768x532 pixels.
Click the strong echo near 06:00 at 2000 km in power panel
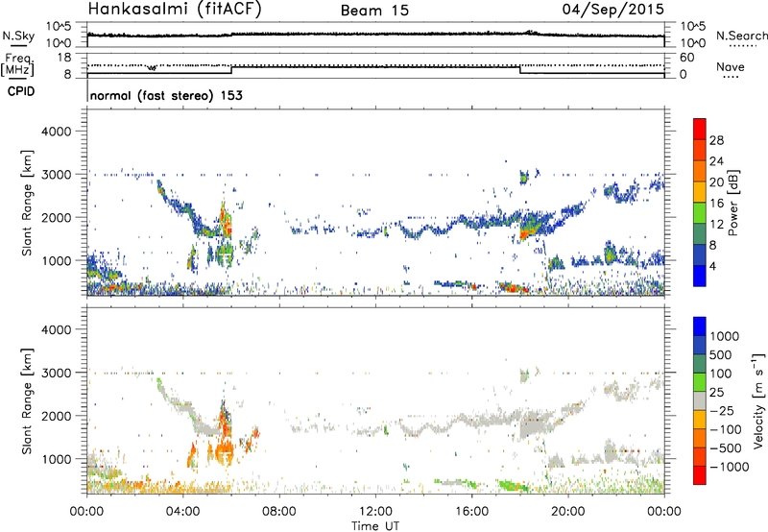click(x=226, y=221)
